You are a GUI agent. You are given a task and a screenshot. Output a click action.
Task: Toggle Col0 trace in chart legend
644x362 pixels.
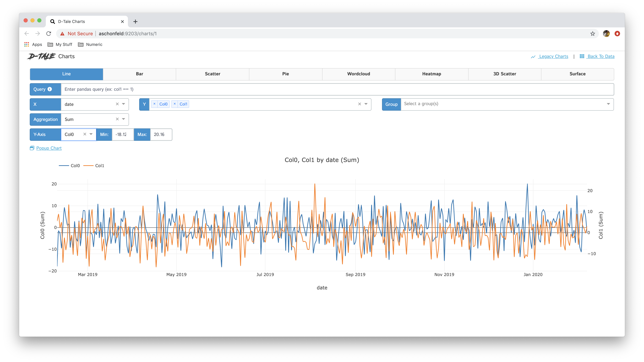coord(75,166)
